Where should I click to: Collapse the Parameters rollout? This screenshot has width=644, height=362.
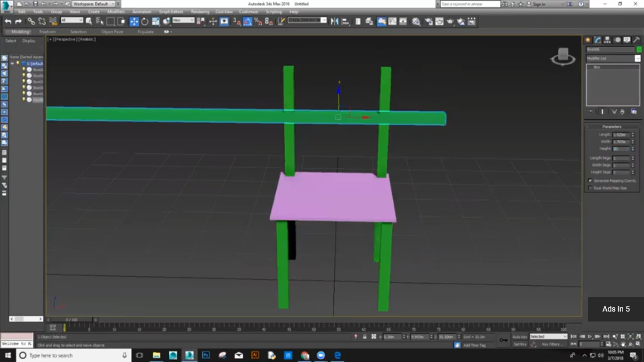click(611, 127)
